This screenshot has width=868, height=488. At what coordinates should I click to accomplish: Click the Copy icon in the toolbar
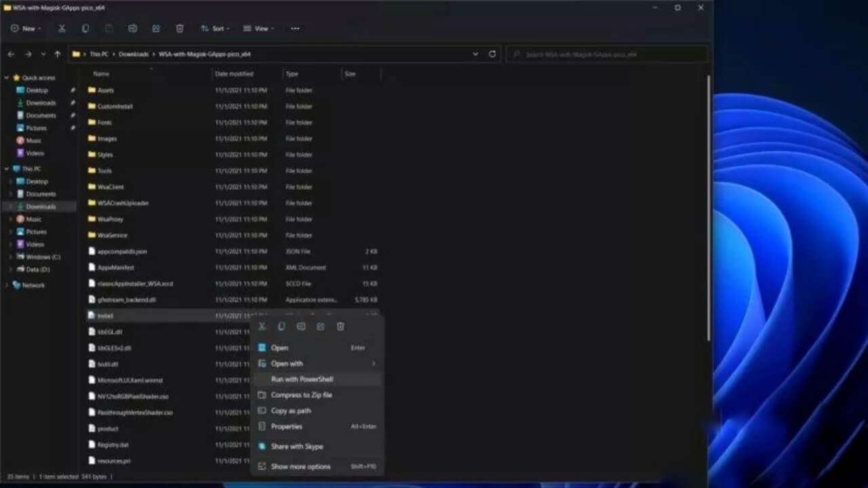pos(85,28)
